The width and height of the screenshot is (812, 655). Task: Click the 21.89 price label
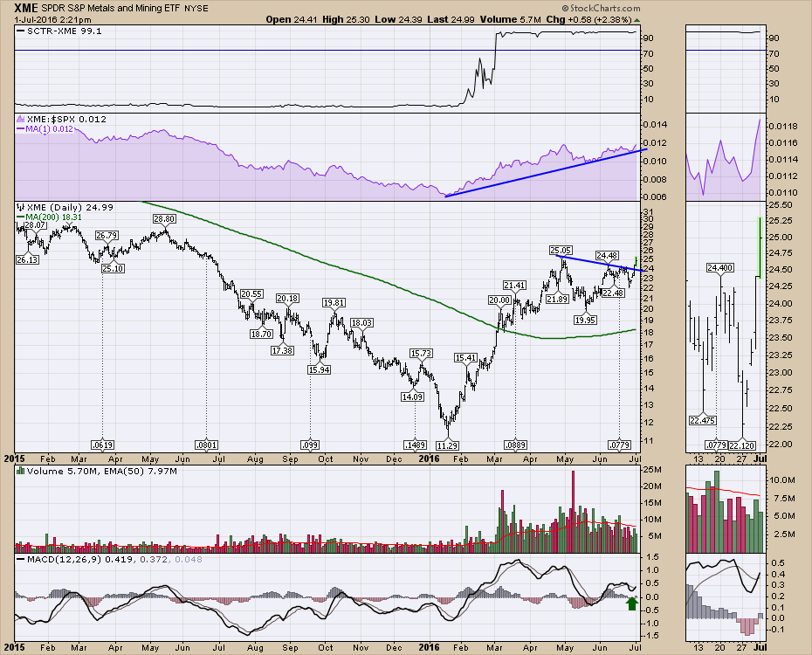(x=557, y=300)
